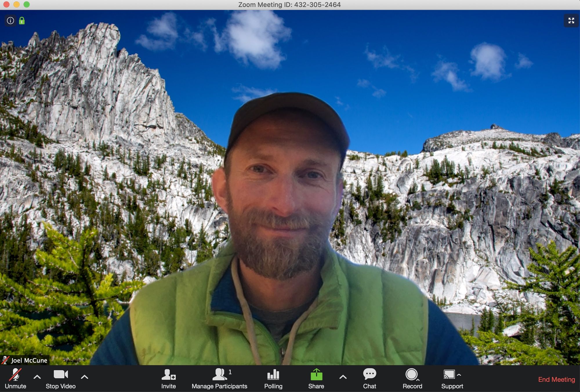Open Manage Participants panel

pyautogui.click(x=220, y=378)
